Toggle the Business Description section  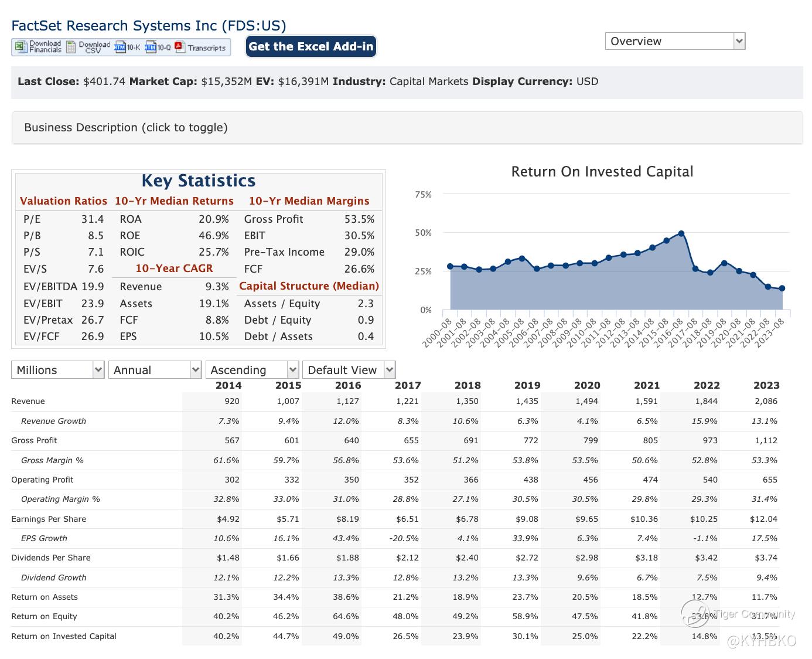click(126, 128)
